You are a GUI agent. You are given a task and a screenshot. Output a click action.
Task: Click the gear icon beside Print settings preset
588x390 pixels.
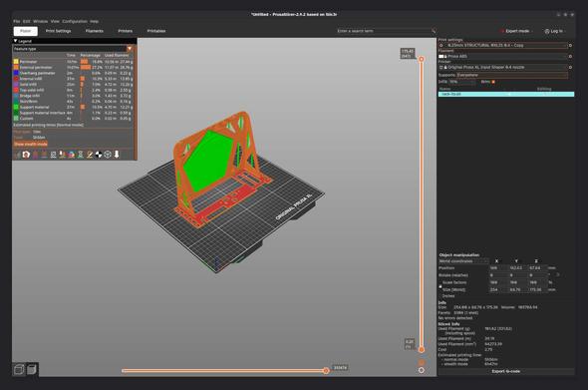(570, 46)
